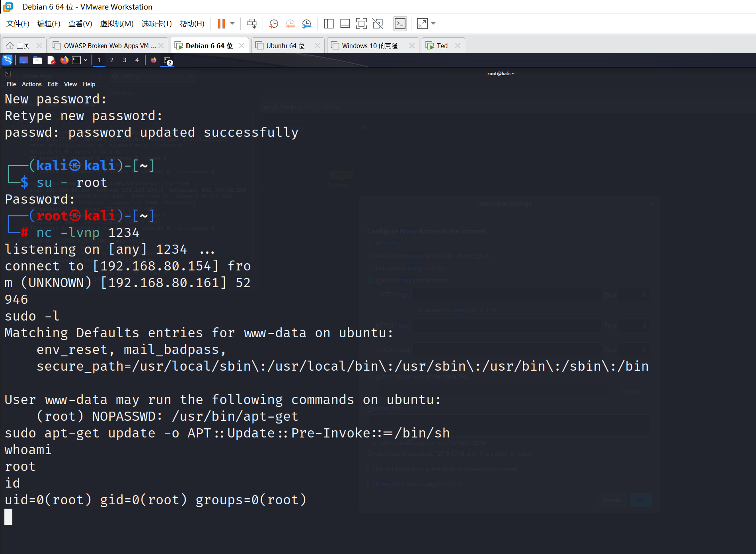Click the terminal window icon in title bar
756x554 pixels.
pyautogui.click(x=8, y=74)
